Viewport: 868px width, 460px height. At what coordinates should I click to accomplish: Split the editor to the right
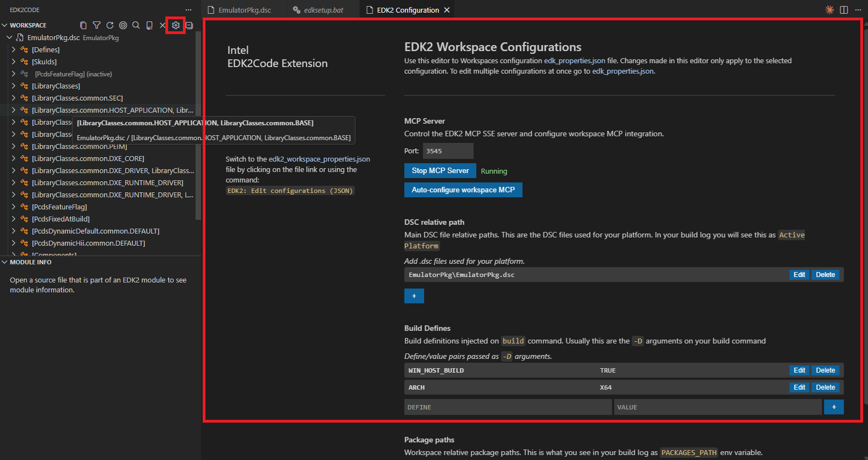click(x=844, y=10)
